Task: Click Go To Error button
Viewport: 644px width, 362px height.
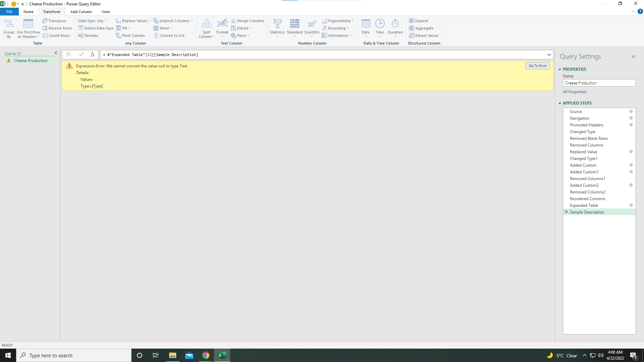Action: [x=538, y=66]
